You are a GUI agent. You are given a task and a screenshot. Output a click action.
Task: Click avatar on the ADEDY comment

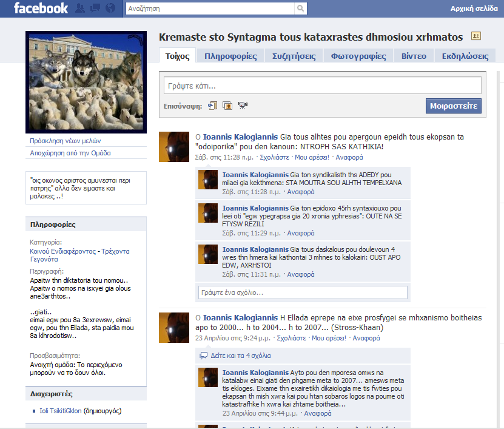208,180
